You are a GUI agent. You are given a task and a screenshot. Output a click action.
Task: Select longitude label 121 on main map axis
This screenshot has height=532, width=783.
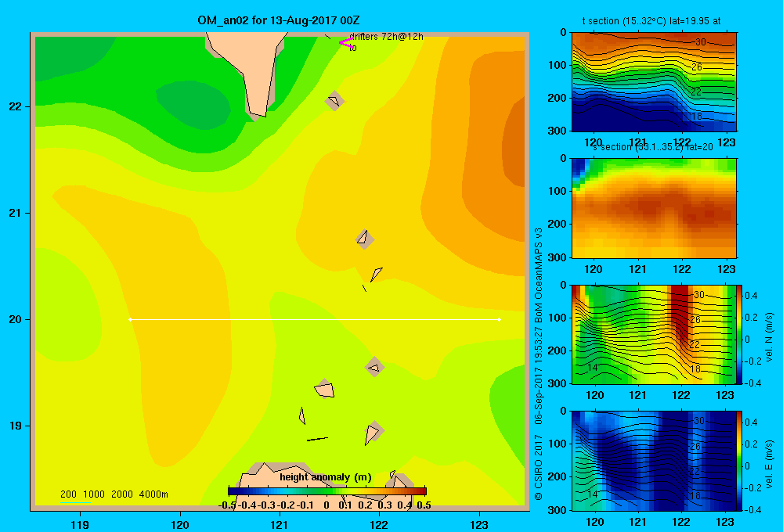point(280,524)
